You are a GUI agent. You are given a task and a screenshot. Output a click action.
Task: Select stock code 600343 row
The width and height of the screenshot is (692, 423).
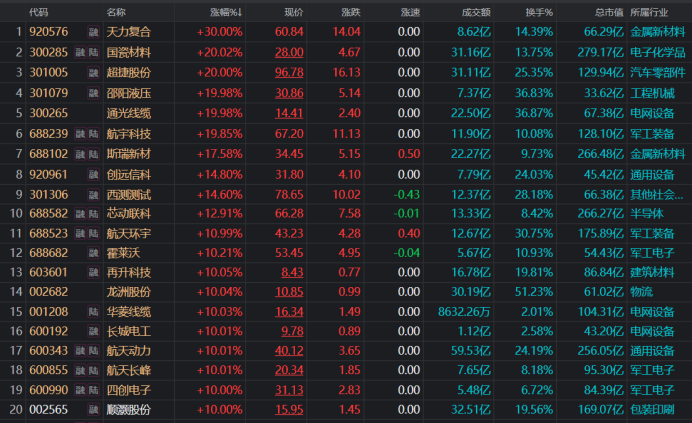[48, 351]
